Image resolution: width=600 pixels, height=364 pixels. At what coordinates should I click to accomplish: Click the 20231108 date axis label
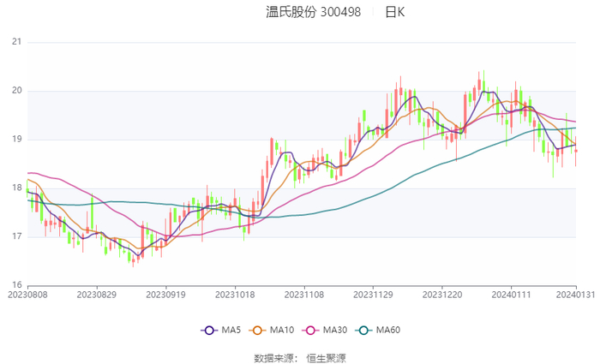pyautogui.click(x=304, y=295)
